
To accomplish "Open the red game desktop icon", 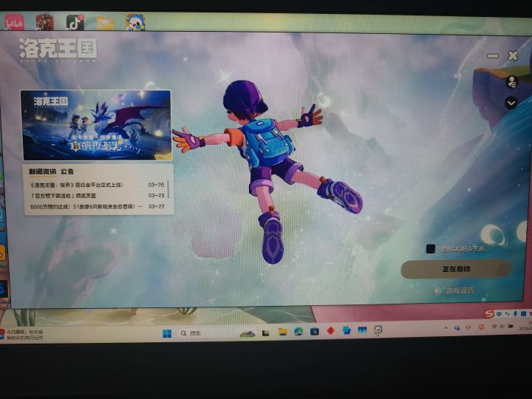I will pyautogui.click(x=45, y=22).
